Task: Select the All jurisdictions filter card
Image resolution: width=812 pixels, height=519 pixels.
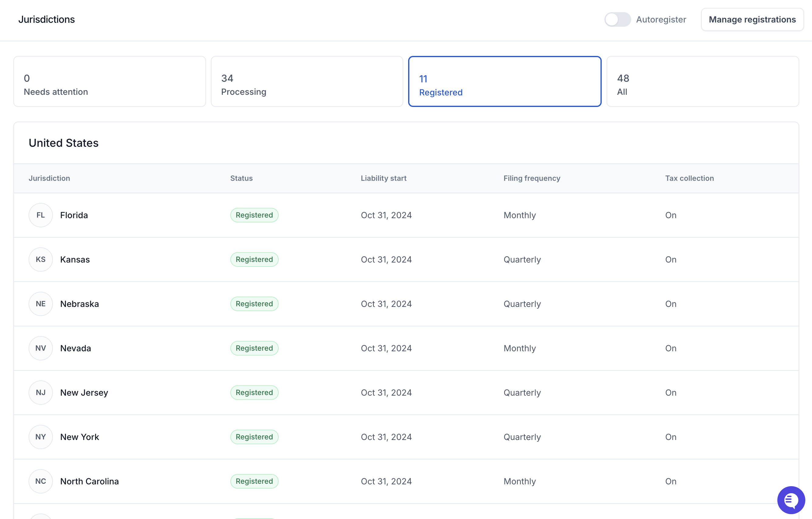Action: click(702, 81)
